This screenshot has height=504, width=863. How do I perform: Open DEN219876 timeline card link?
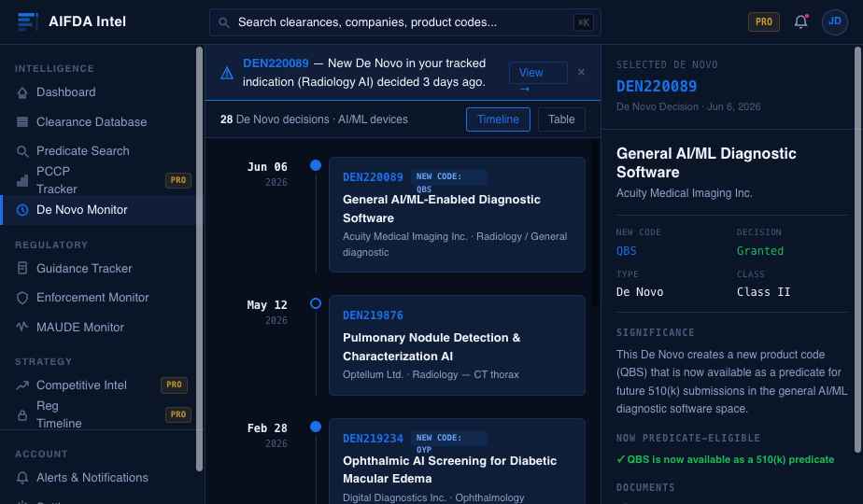pos(373,315)
